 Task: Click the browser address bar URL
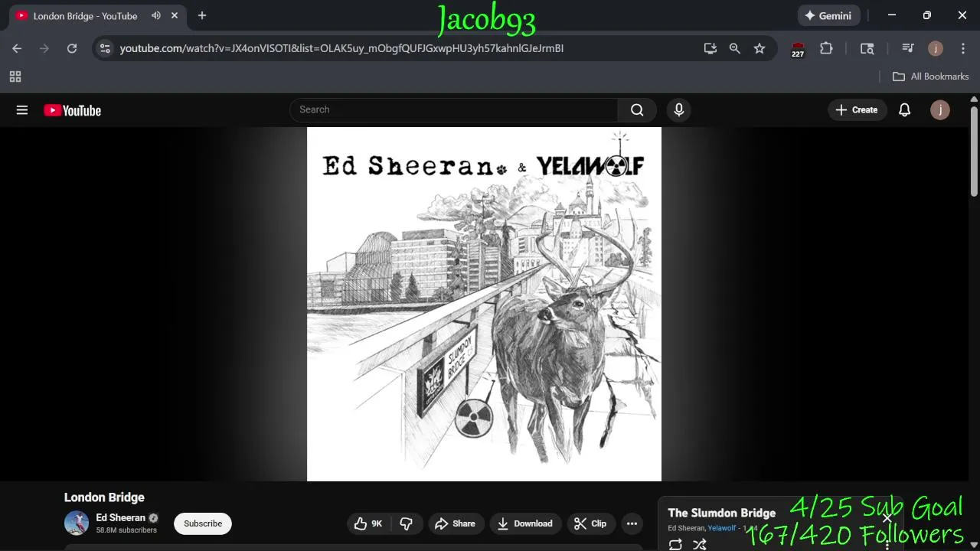pos(341,48)
